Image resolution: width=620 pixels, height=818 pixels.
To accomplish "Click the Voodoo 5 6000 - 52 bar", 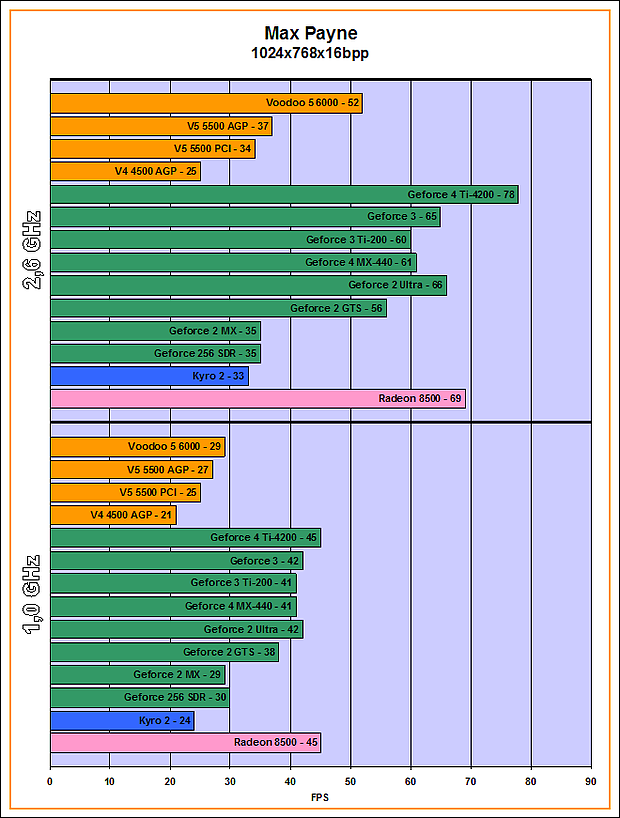I will point(205,103).
